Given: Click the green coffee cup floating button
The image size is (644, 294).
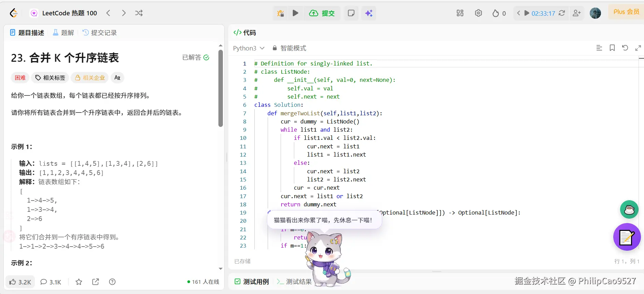Looking at the screenshot, I should (x=629, y=209).
